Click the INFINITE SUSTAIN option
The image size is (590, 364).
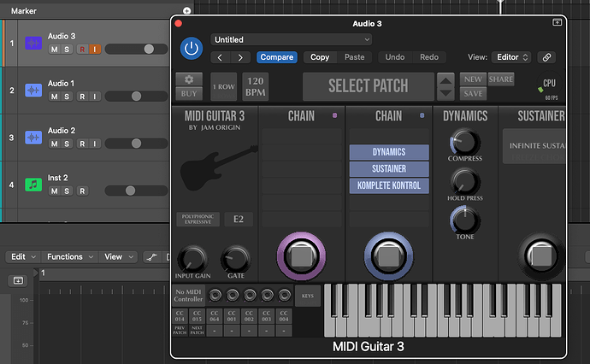coord(537,145)
